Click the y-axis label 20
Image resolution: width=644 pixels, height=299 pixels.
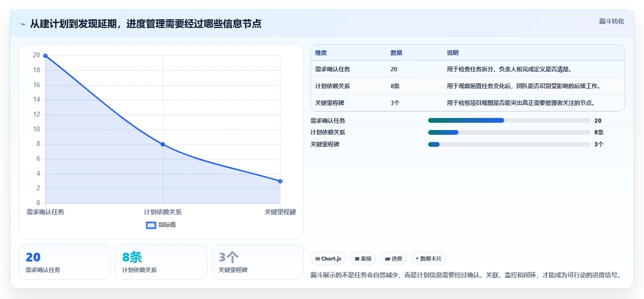37,55
